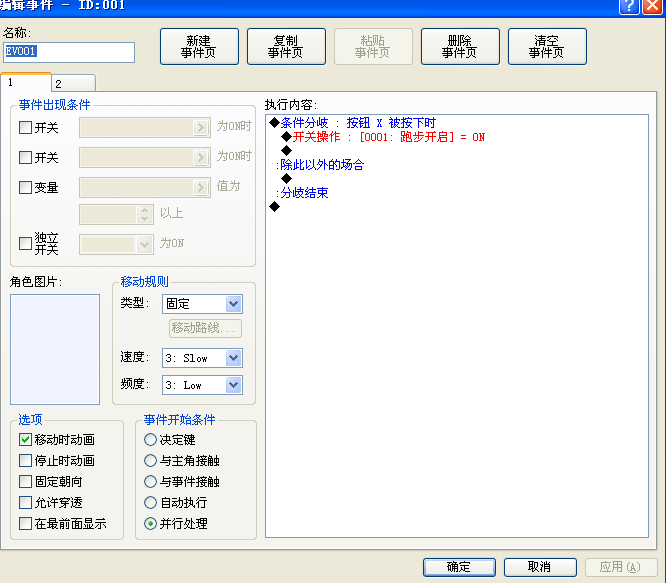The height and width of the screenshot is (583, 666).
Task: Select event page tab 1
Action: click(x=26, y=82)
